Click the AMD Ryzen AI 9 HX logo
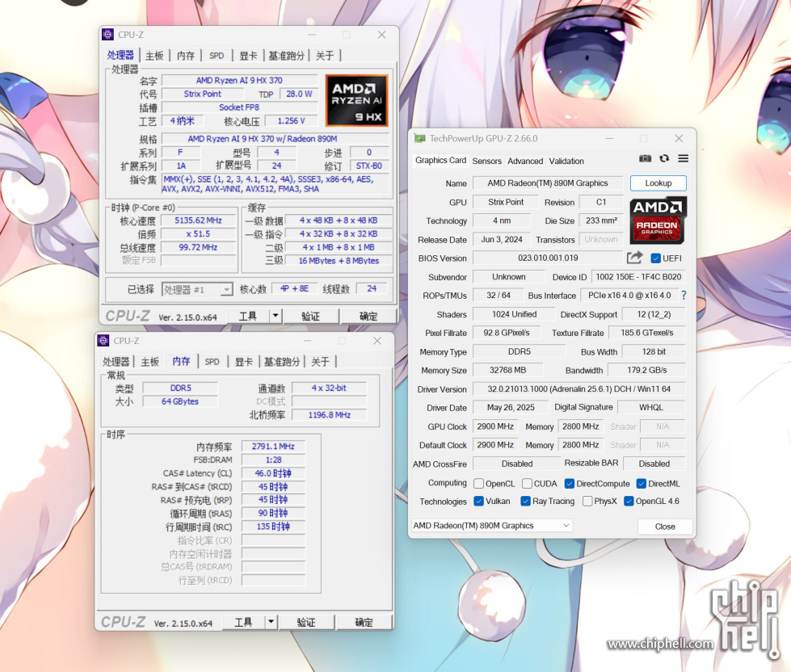Image resolution: width=791 pixels, height=672 pixels. [x=356, y=101]
